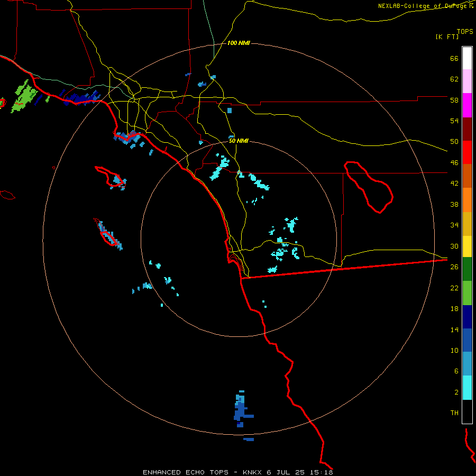This screenshot has height=476, width=476.
Task: Click the black TH threshold swatch
Action: coord(467,411)
